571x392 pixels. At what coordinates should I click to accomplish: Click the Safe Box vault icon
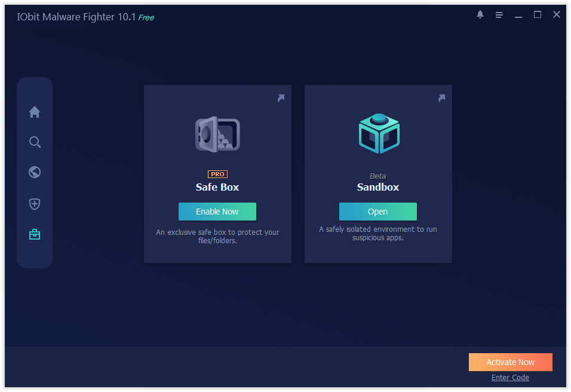pos(217,134)
